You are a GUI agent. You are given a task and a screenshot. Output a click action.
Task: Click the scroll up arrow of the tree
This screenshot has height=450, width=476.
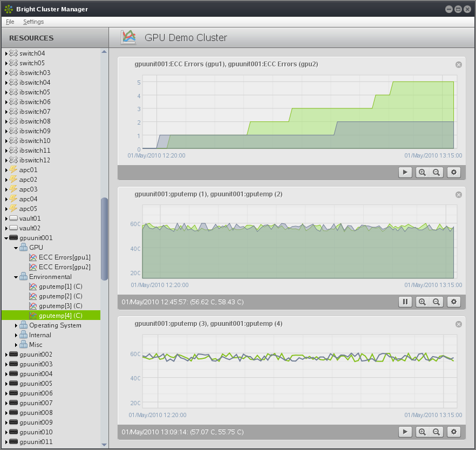(104, 52)
